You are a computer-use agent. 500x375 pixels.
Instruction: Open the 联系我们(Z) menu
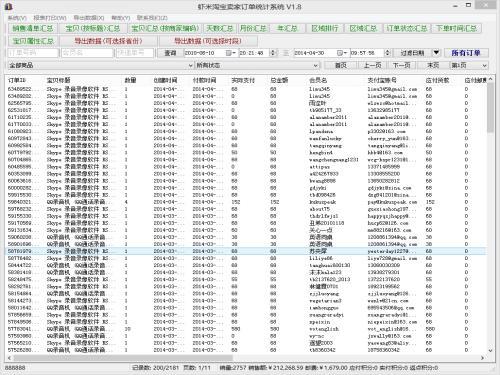click(x=152, y=18)
